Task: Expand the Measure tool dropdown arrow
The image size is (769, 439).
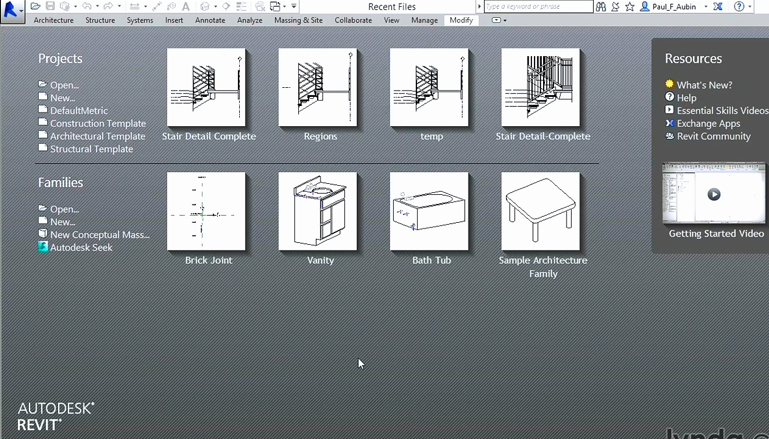Action: click(145, 6)
